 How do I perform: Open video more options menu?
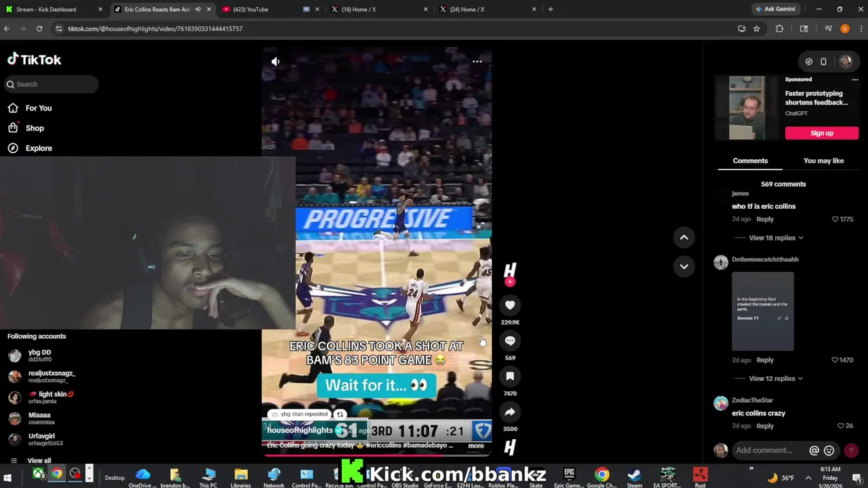(x=477, y=62)
